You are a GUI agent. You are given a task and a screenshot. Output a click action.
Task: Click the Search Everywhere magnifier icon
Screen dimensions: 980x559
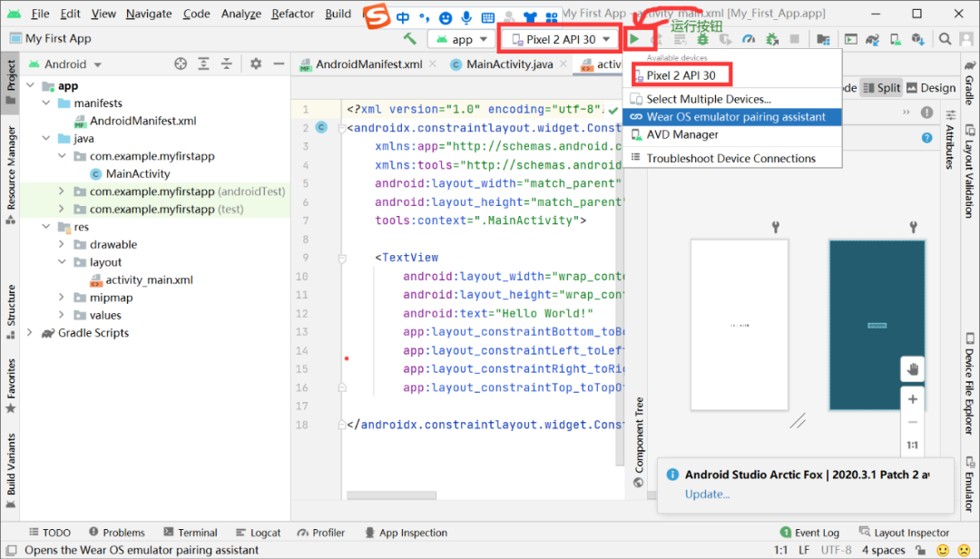(945, 39)
